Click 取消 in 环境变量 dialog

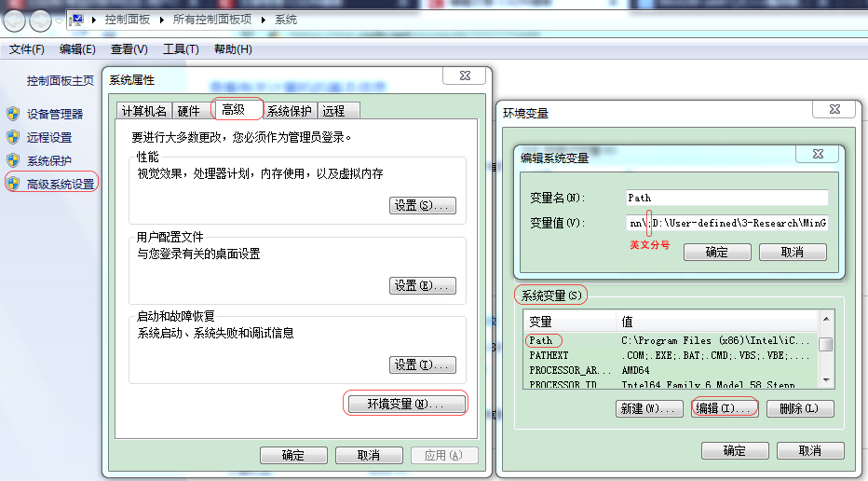tap(810, 450)
